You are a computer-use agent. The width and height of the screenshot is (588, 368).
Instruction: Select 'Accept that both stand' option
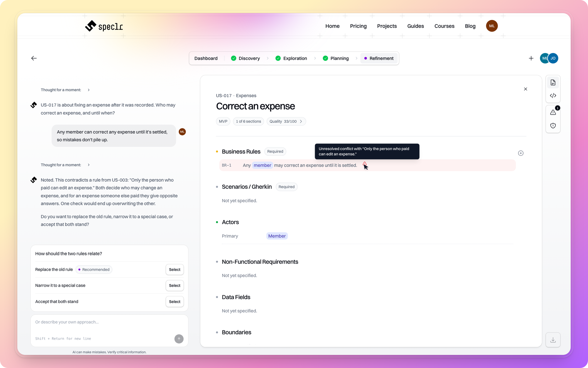pyautogui.click(x=175, y=301)
